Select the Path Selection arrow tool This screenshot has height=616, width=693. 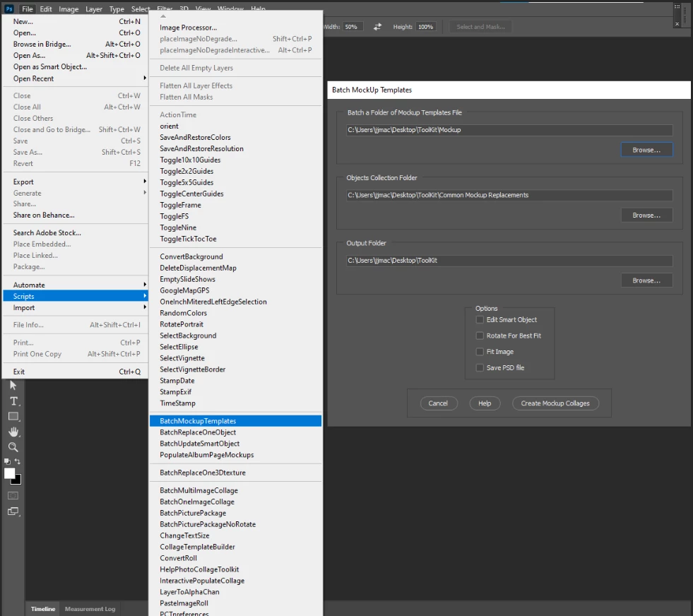tap(13, 385)
